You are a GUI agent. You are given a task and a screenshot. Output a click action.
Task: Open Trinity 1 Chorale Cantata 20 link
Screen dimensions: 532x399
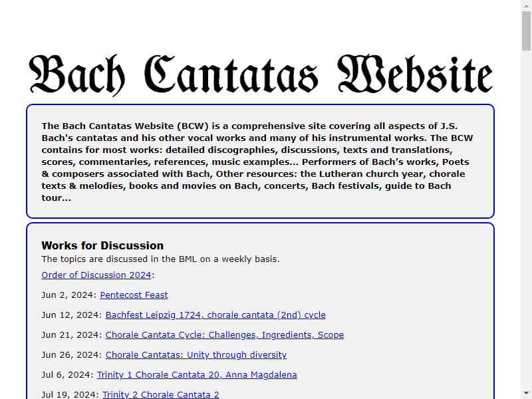(x=197, y=375)
